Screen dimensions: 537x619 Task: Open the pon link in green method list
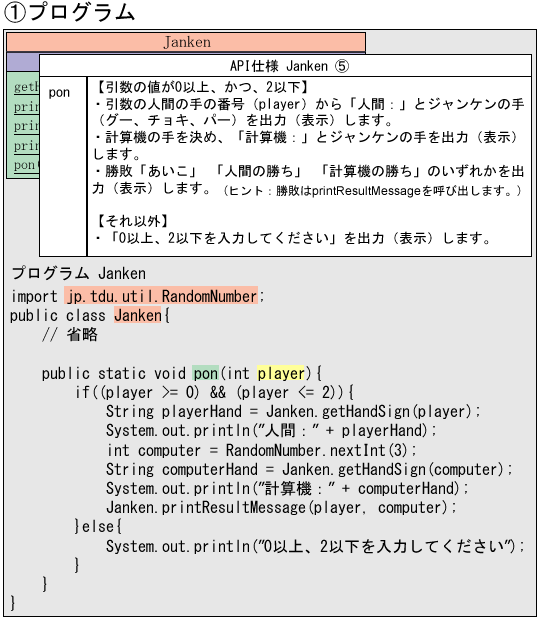(x=26, y=165)
